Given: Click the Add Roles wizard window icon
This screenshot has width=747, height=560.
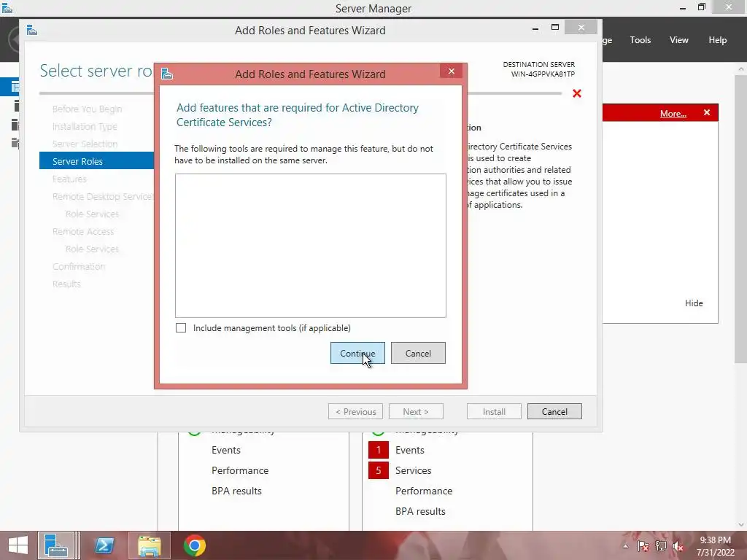Looking at the screenshot, I should click(32, 31).
